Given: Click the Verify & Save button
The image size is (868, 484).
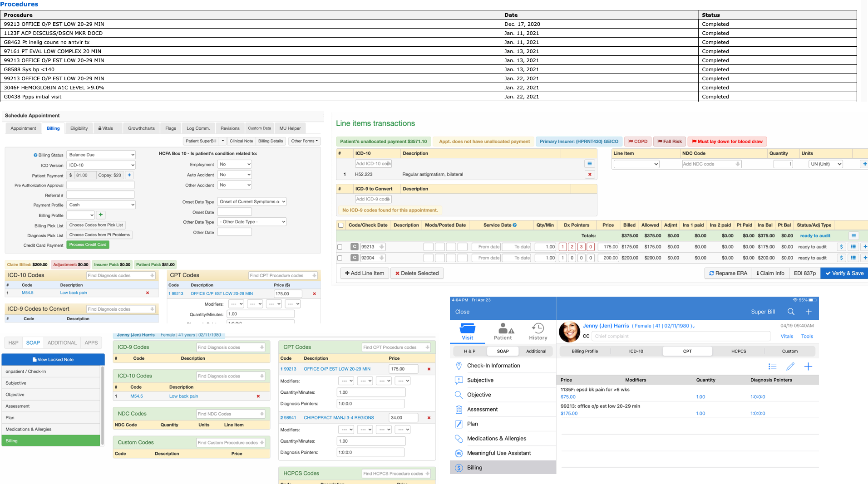Looking at the screenshot, I should pyautogui.click(x=844, y=273).
